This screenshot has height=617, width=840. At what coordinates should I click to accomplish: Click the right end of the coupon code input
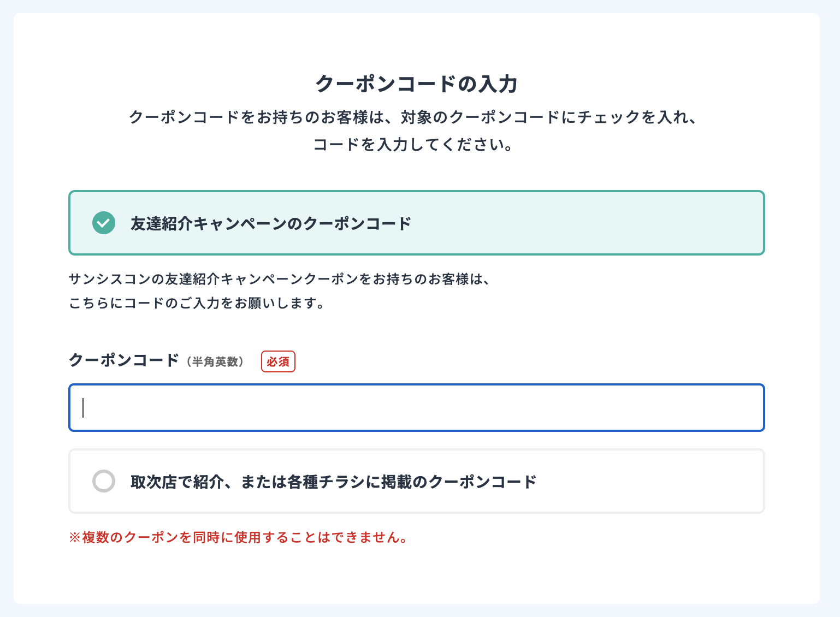[x=748, y=408]
